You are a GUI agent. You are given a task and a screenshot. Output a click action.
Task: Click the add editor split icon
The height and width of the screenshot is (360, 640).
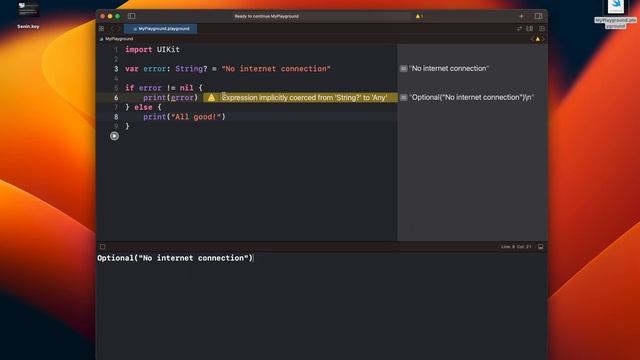[x=542, y=29]
